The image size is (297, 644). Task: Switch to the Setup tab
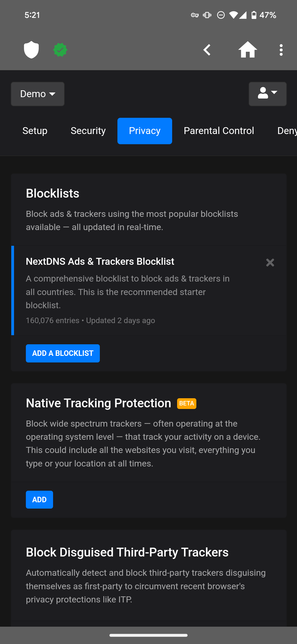coord(35,131)
